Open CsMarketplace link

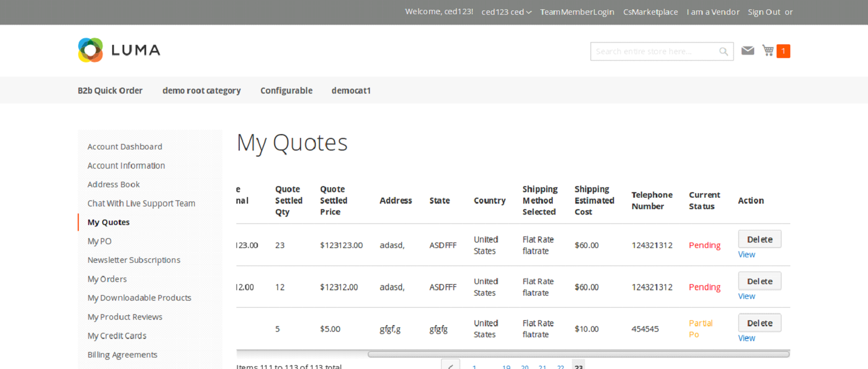pos(650,12)
